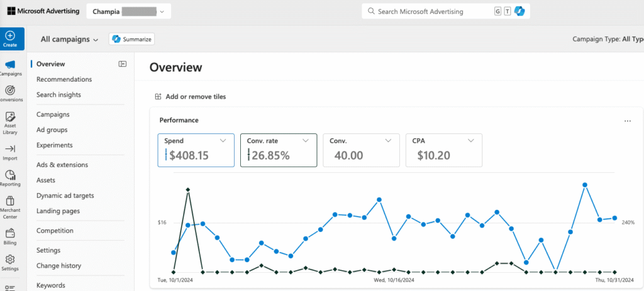Click the highest blue spend data point
The image size is (644, 291).
point(584,185)
